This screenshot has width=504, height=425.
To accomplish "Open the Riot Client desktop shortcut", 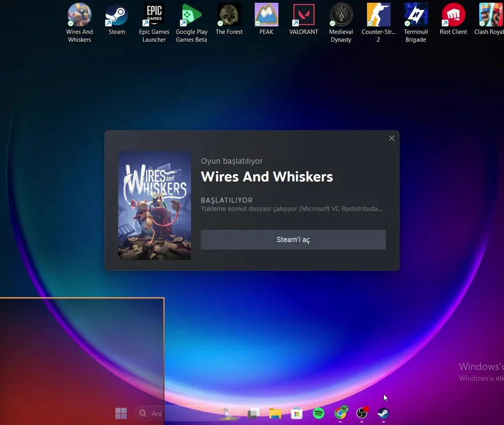I will point(453,19).
